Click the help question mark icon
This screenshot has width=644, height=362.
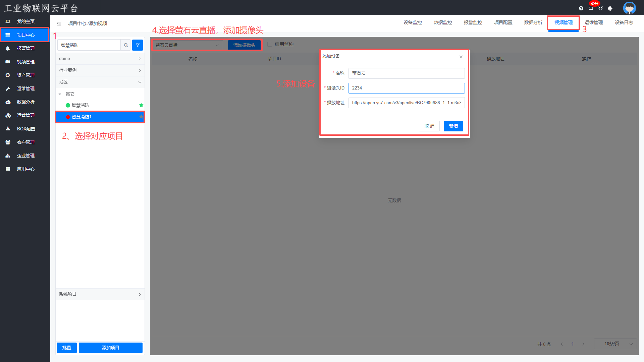581,8
